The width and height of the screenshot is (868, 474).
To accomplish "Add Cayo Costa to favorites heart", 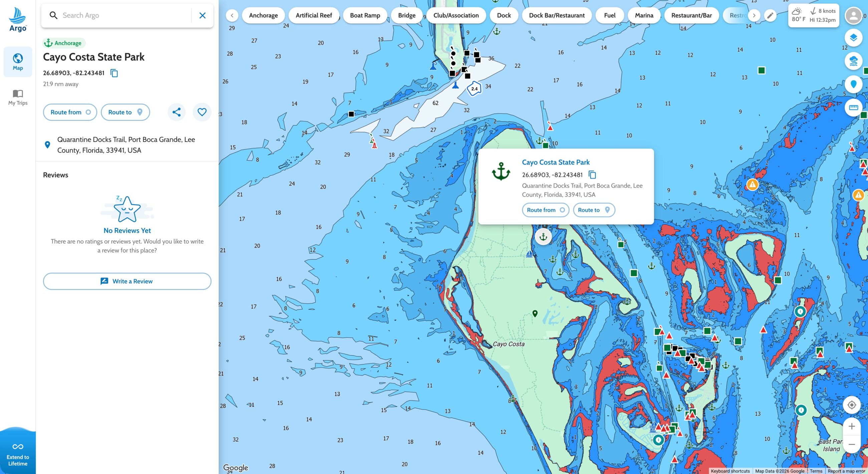I will tap(202, 112).
